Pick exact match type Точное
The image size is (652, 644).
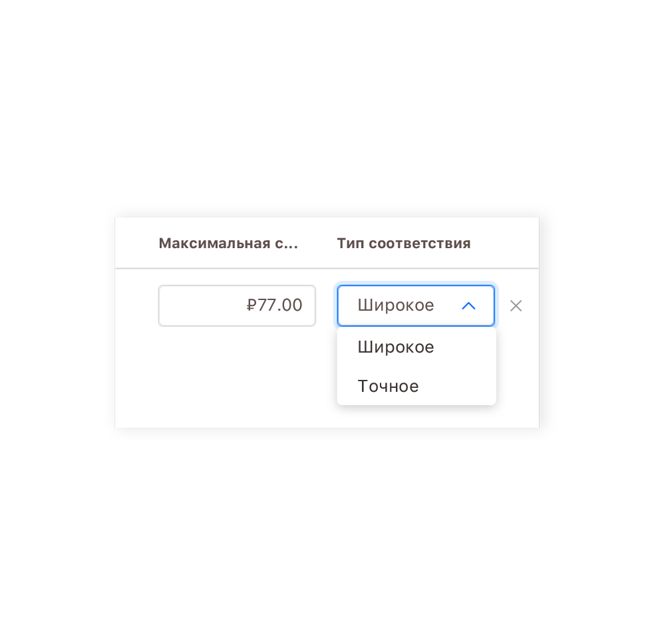388,386
